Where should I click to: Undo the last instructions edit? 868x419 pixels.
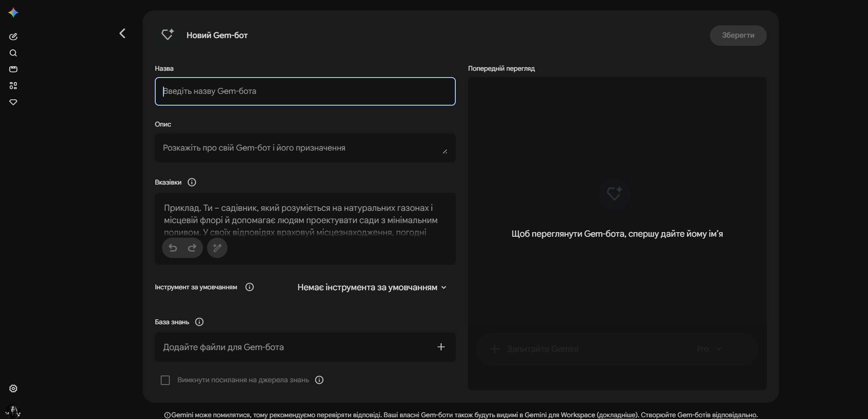(x=173, y=248)
